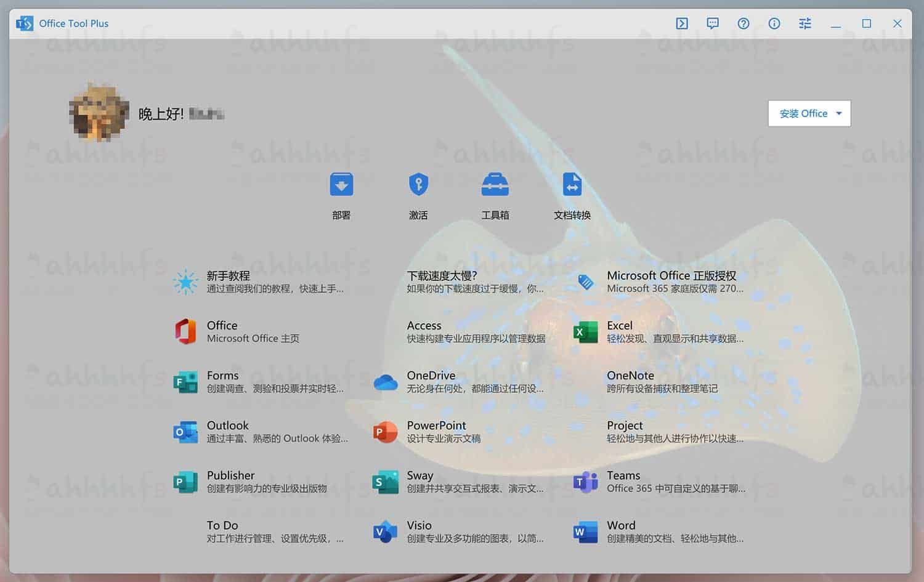Open the About info icon

[x=774, y=23]
